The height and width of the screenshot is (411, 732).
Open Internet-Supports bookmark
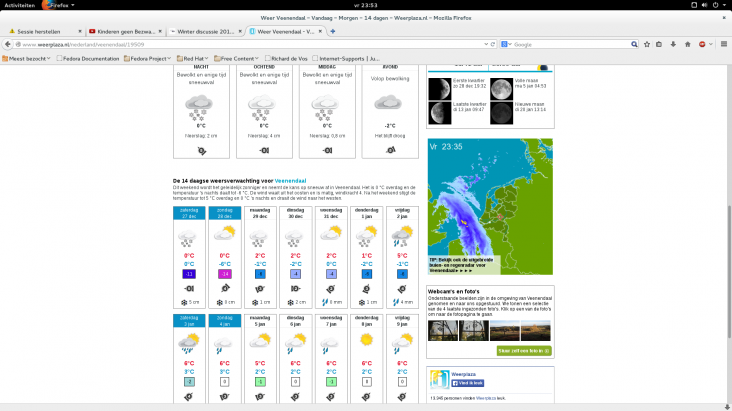point(346,58)
